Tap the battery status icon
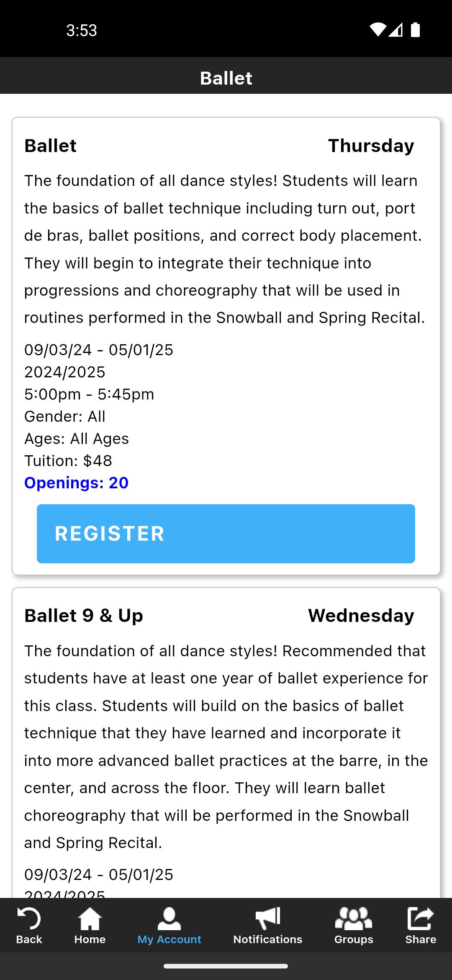 (415, 30)
